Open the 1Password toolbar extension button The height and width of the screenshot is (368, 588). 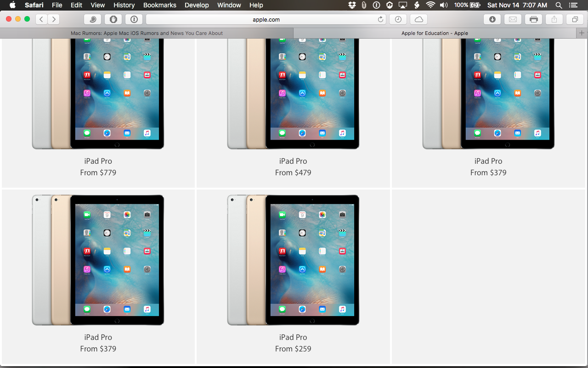point(134,19)
